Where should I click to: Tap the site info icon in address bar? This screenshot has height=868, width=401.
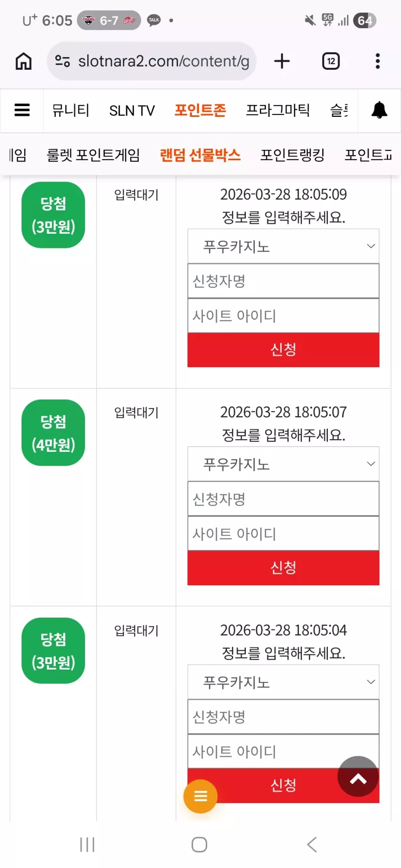[x=63, y=61]
